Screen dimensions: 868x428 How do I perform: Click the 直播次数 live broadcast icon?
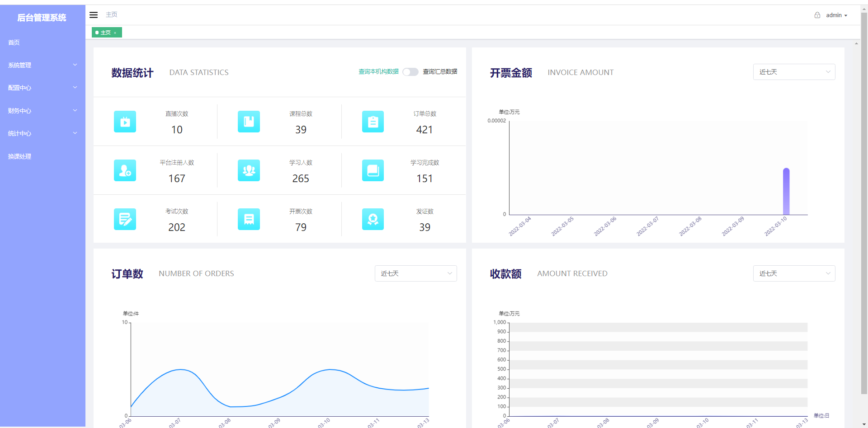click(x=125, y=122)
